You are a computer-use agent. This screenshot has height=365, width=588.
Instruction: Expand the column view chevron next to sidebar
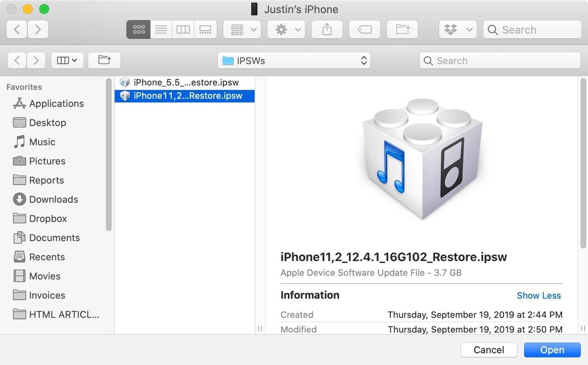pyautogui.click(x=74, y=60)
